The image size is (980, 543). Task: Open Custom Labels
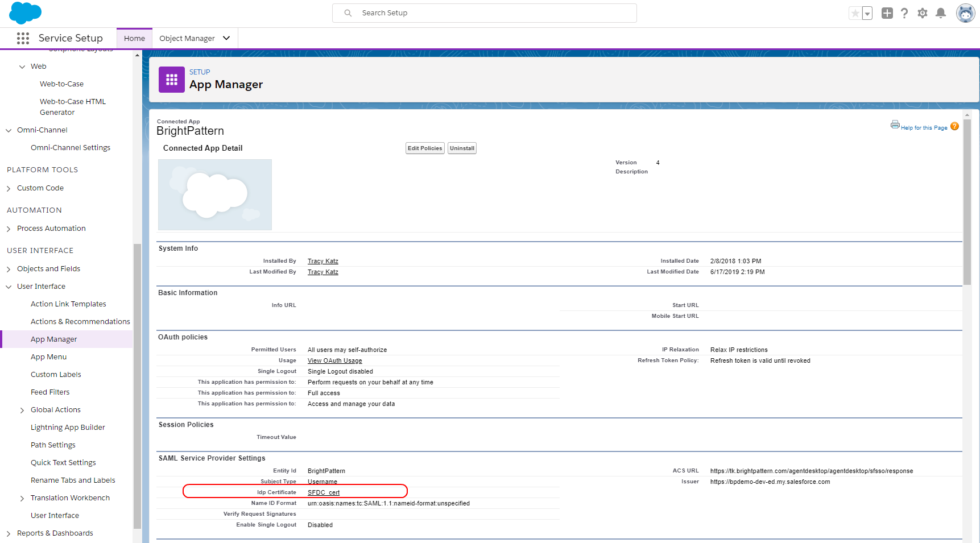56,374
